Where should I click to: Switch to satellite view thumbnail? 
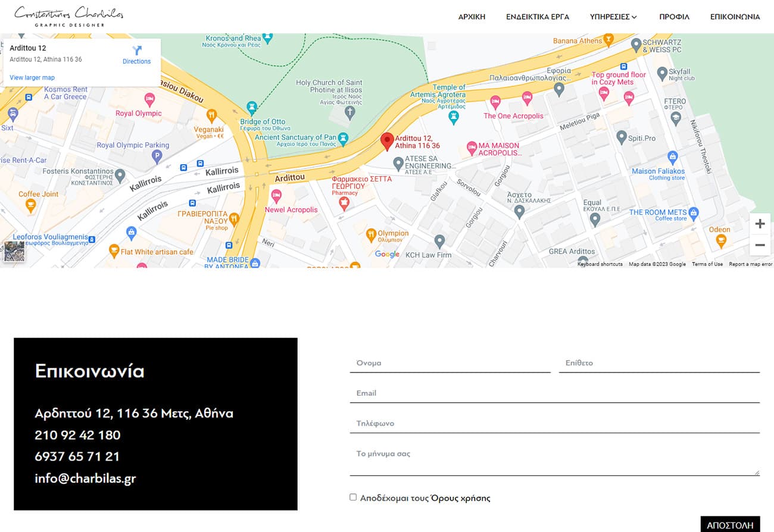click(14, 251)
